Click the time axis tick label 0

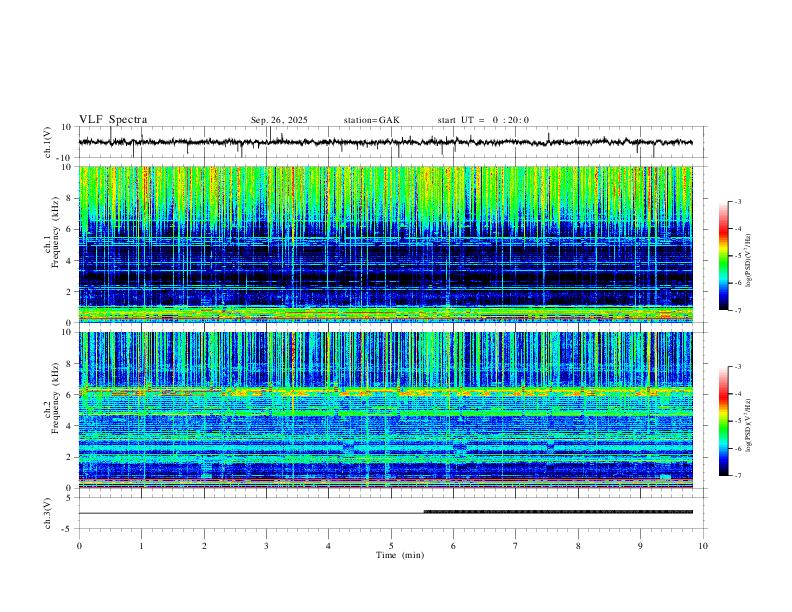click(79, 546)
